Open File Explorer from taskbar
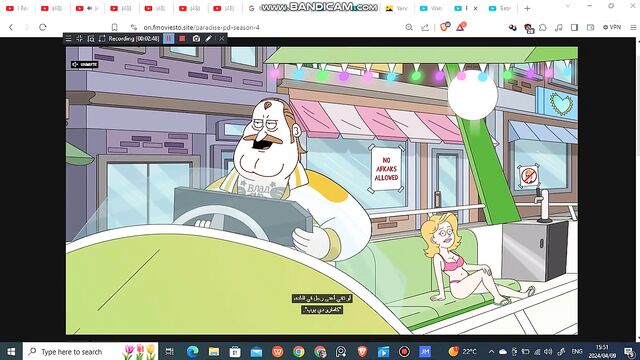The image size is (640, 360). [x=214, y=351]
